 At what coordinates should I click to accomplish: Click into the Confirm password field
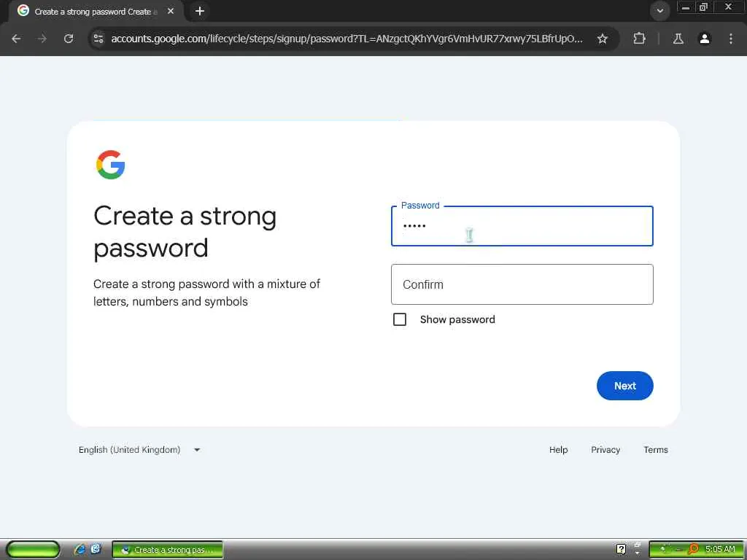(x=522, y=284)
